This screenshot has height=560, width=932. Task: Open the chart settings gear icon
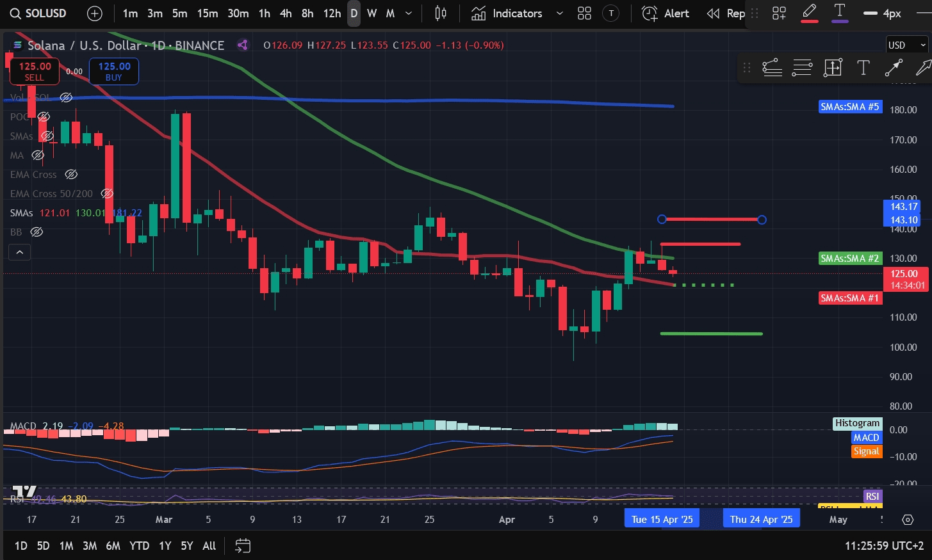(x=908, y=520)
